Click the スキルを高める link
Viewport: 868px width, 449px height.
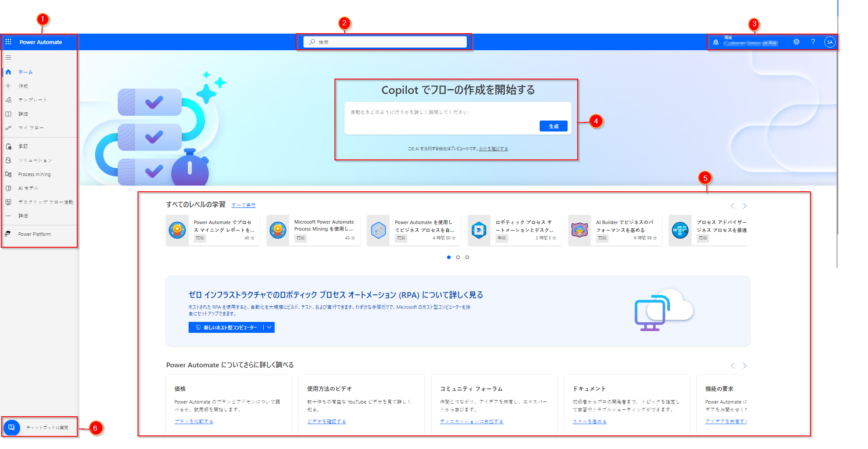pos(589,421)
